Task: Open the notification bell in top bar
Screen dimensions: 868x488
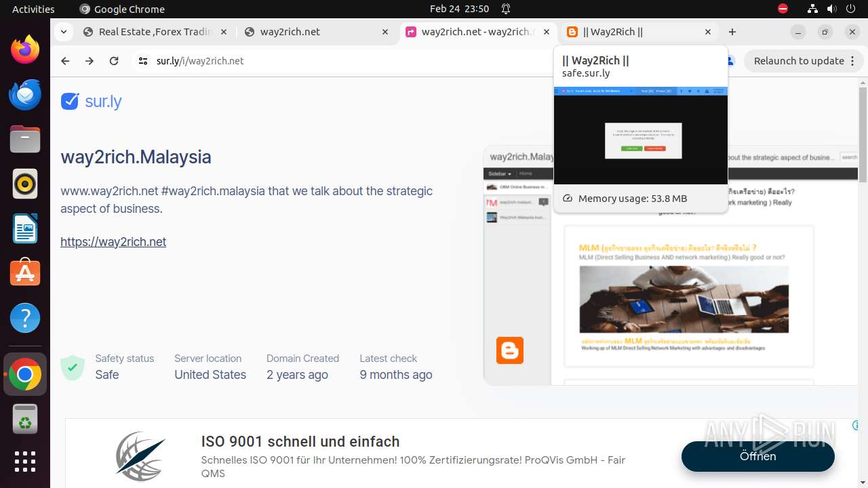Action: click(506, 9)
